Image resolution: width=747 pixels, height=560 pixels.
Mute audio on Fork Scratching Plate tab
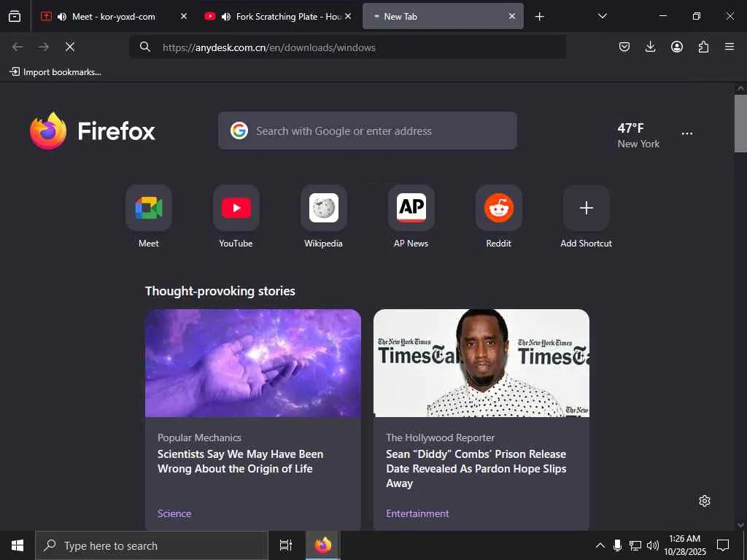click(x=226, y=17)
